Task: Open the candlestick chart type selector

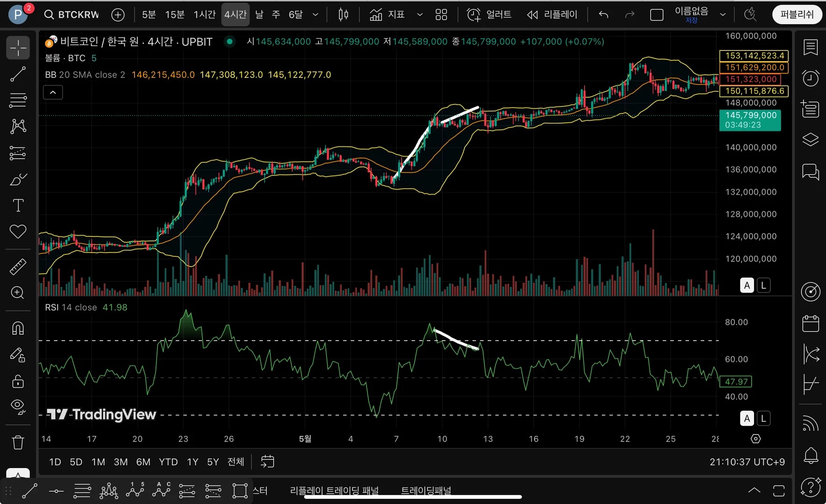Action: click(x=343, y=15)
